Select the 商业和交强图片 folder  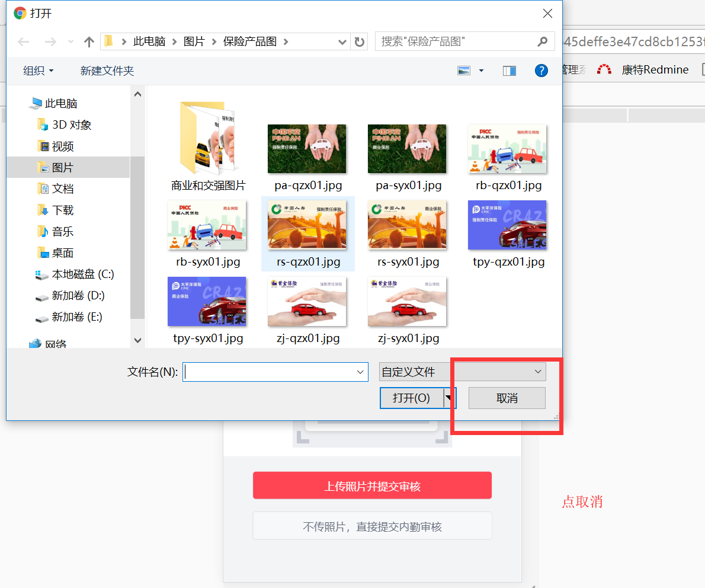tap(208, 148)
